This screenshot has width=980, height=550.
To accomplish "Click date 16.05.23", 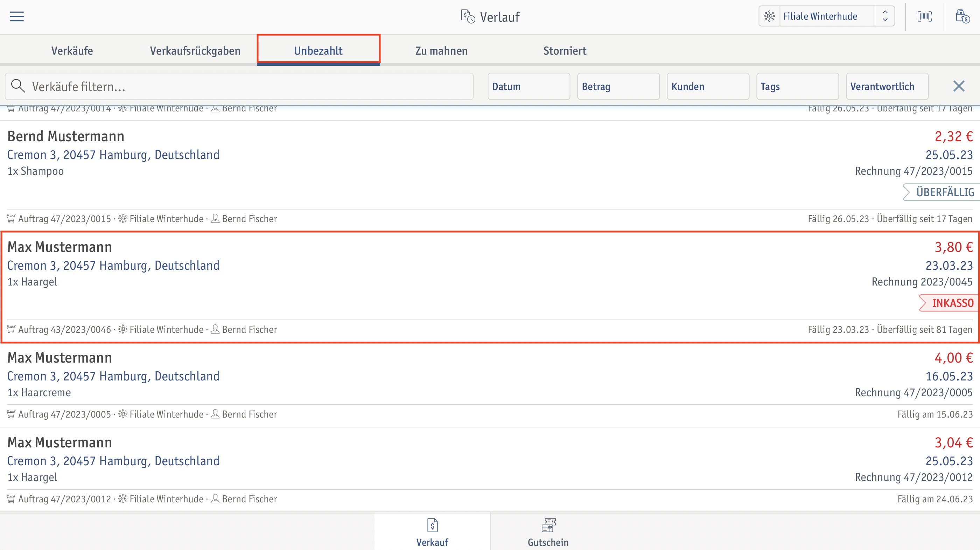I will [x=949, y=376].
